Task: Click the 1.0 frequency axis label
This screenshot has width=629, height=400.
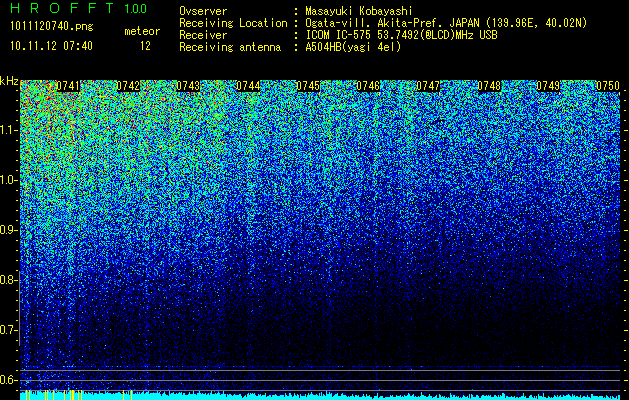Action: 9,181
